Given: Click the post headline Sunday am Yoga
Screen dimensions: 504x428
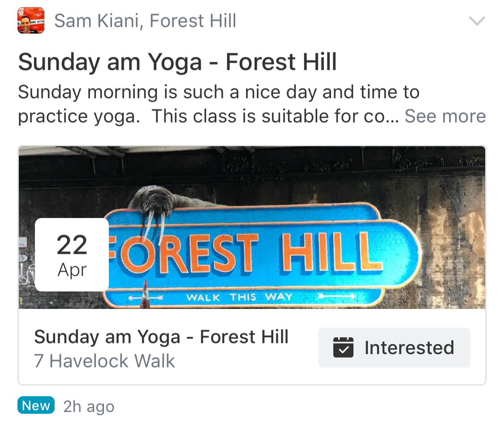Looking at the screenshot, I should (x=177, y=62).
